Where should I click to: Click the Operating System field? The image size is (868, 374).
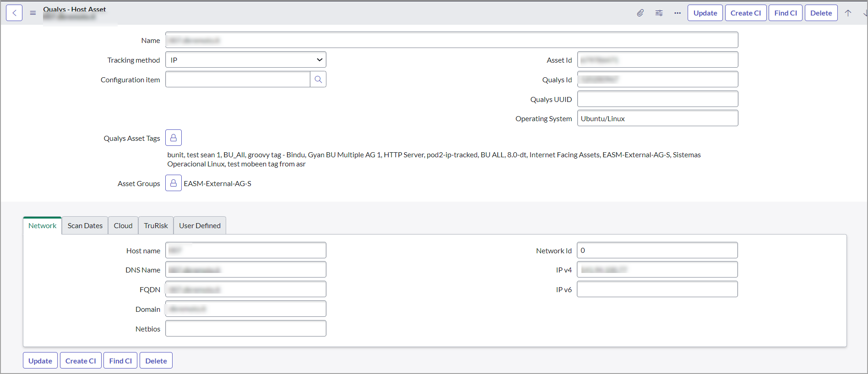(x=657, y=118)
